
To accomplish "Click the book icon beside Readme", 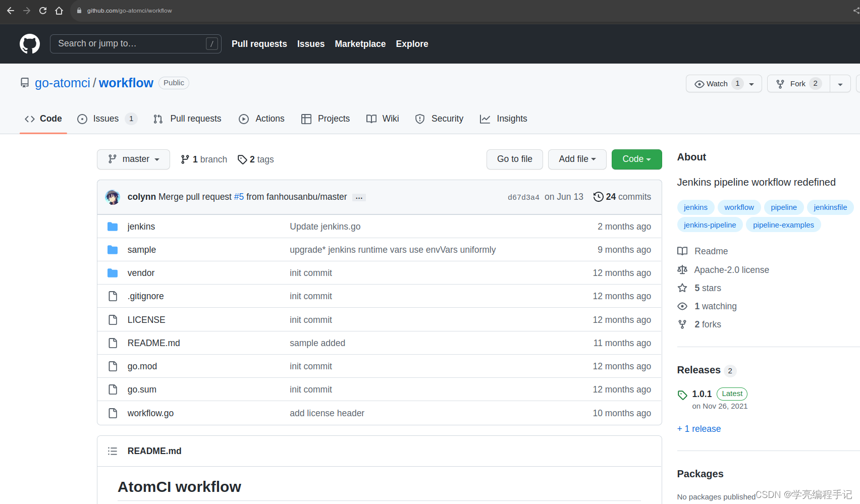I will (x=682, y=251).
